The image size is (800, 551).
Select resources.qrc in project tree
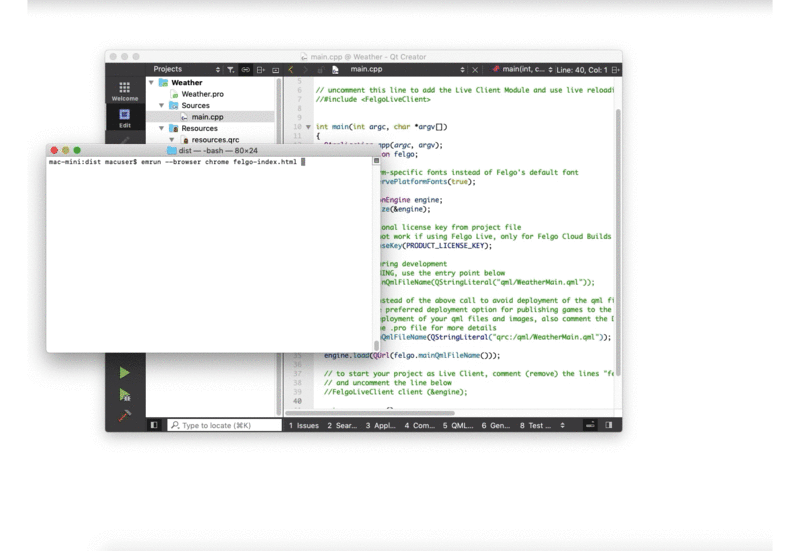click(x=215, y=139)
